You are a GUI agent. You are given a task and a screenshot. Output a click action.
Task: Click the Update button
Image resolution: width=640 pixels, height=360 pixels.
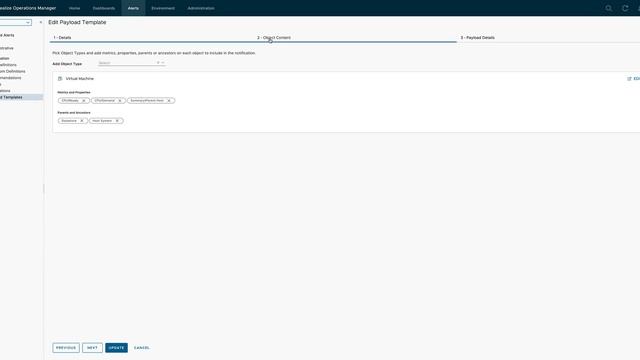(116, 348)
